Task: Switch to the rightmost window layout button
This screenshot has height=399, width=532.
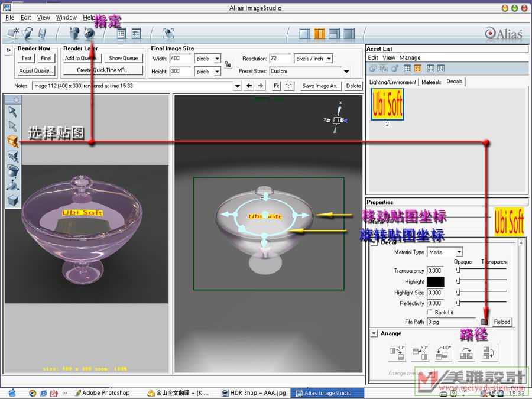Action: 349,33
